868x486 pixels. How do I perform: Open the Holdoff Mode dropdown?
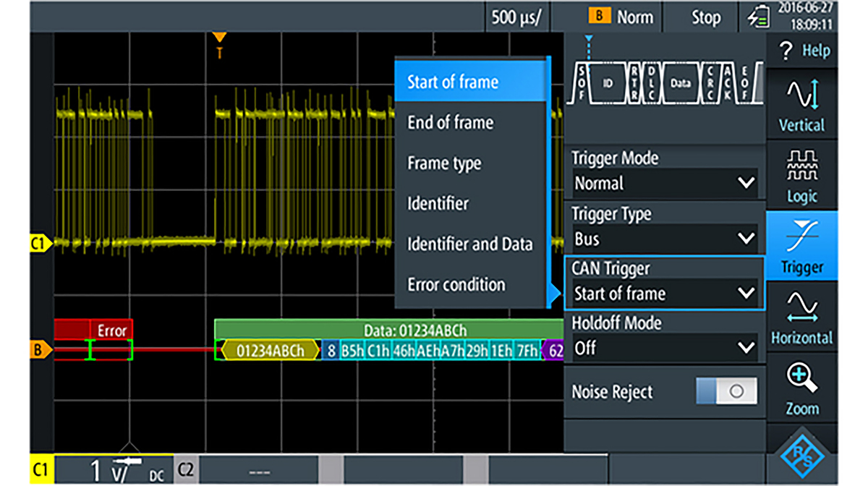(x=664, y=348)
